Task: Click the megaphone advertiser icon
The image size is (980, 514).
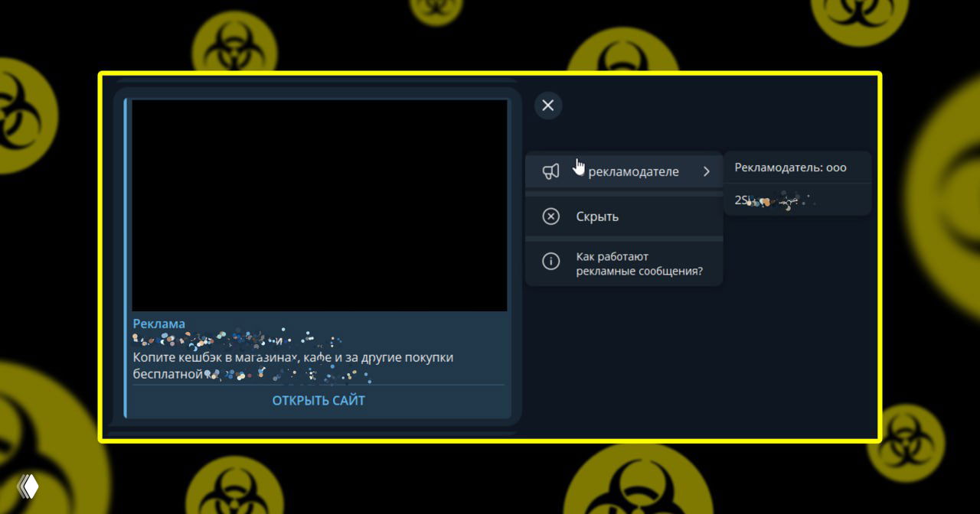Action: coord(550,172)
